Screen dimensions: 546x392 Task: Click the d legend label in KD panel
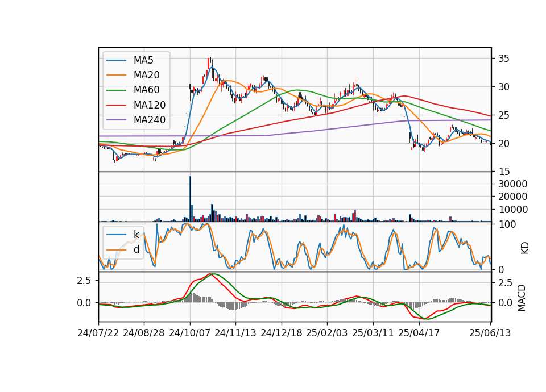pyautogui.click(x=136, y=249)
